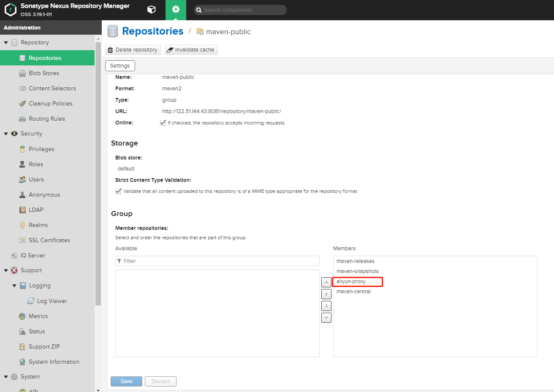Click the Cleanup Policies broom icon
Screen dimensions: 554x392
pyautogui.click(x=22, y=103)
